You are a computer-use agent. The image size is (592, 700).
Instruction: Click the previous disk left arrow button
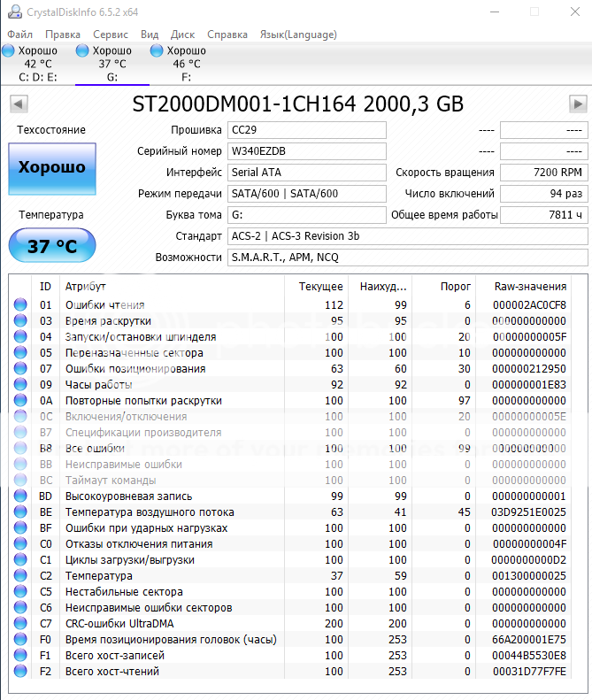tap(17, 104)
